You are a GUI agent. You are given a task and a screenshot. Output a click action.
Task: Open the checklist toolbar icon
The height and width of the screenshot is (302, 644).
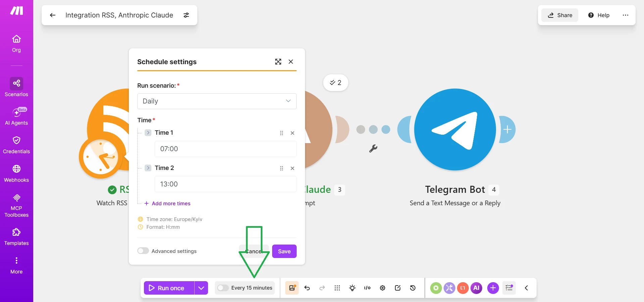pyautogui.click(x=509, y=288)
